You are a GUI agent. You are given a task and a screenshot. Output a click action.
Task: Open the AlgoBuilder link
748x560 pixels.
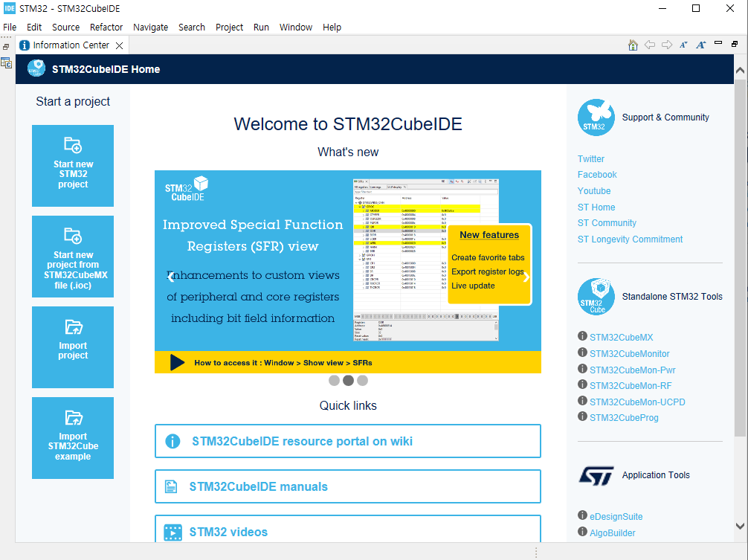click(612, 532)
